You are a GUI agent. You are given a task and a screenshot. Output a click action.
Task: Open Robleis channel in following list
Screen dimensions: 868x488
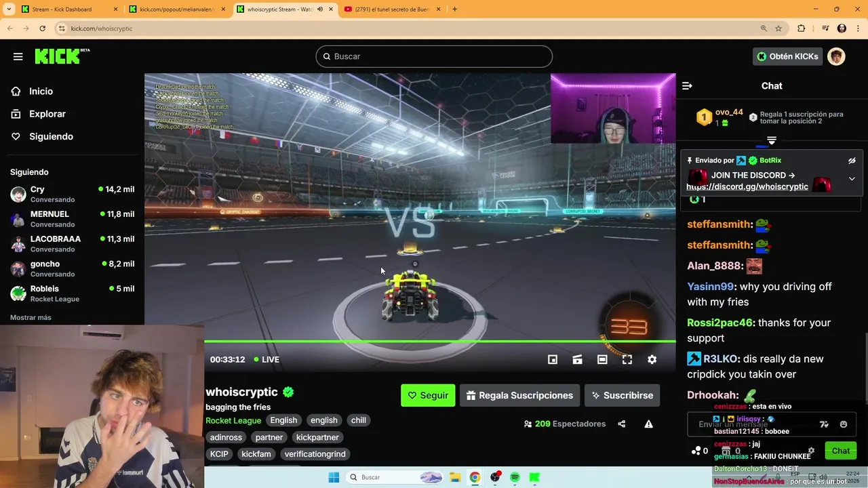pyautogui.click(x=72, y=293)
